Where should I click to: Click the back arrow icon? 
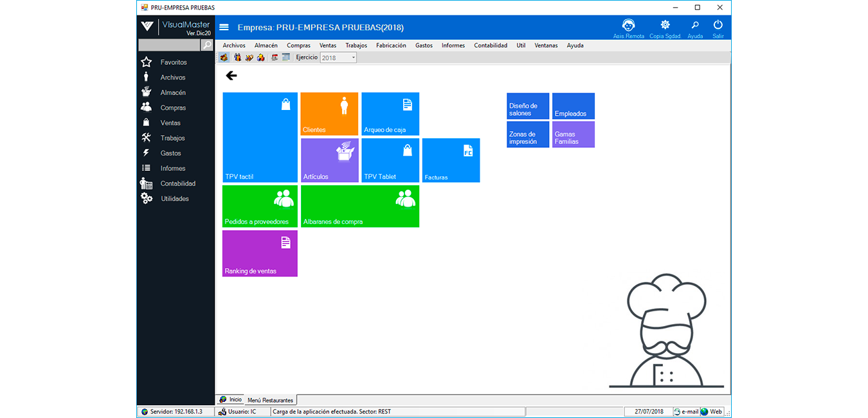pos(231,76)
